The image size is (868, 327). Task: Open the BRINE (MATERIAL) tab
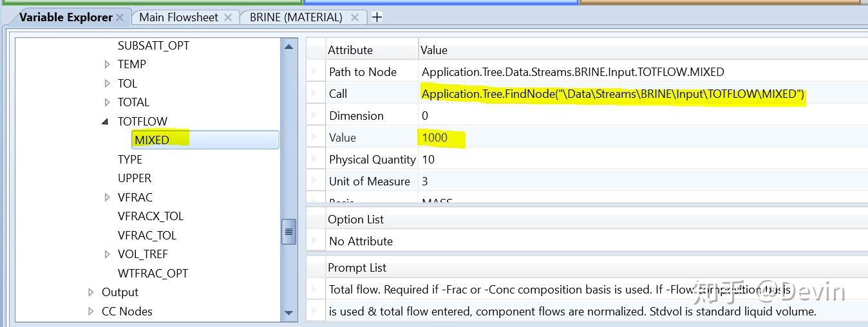tap(296, 17)
